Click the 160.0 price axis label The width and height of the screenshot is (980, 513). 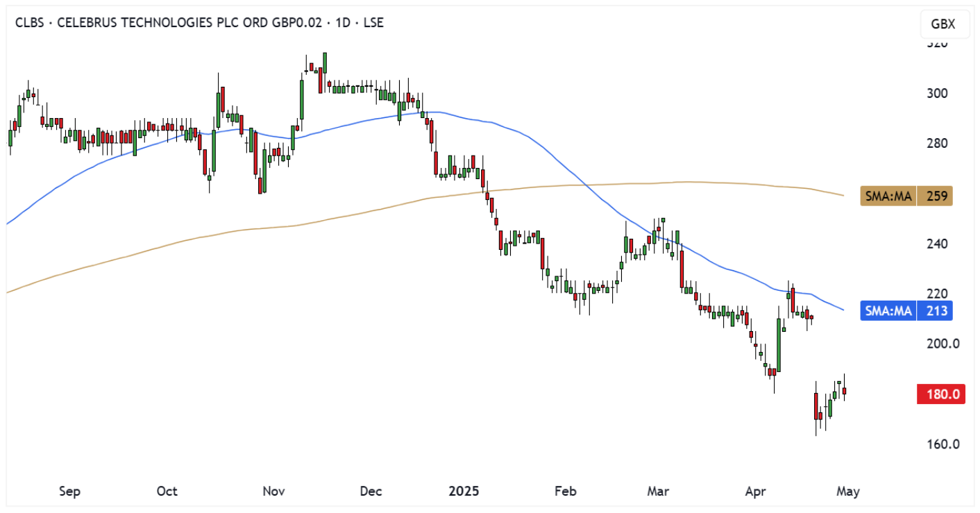tap(942, 444)
